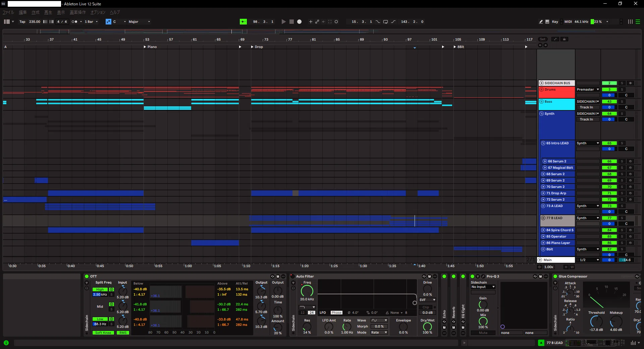The height and width of the screenshot is (349, 644).
Task: Switch to Session view icon
Action: pos(631,22)
